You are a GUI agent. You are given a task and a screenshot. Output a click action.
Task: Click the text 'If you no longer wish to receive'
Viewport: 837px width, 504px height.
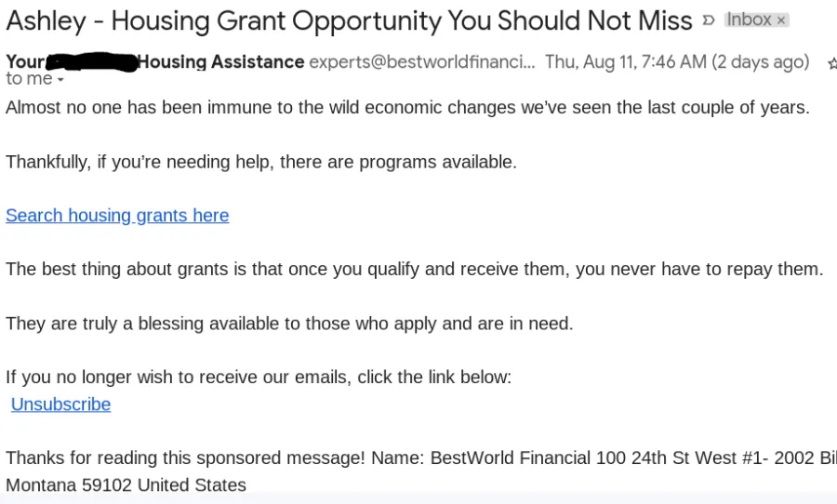(x=259, y=377)
